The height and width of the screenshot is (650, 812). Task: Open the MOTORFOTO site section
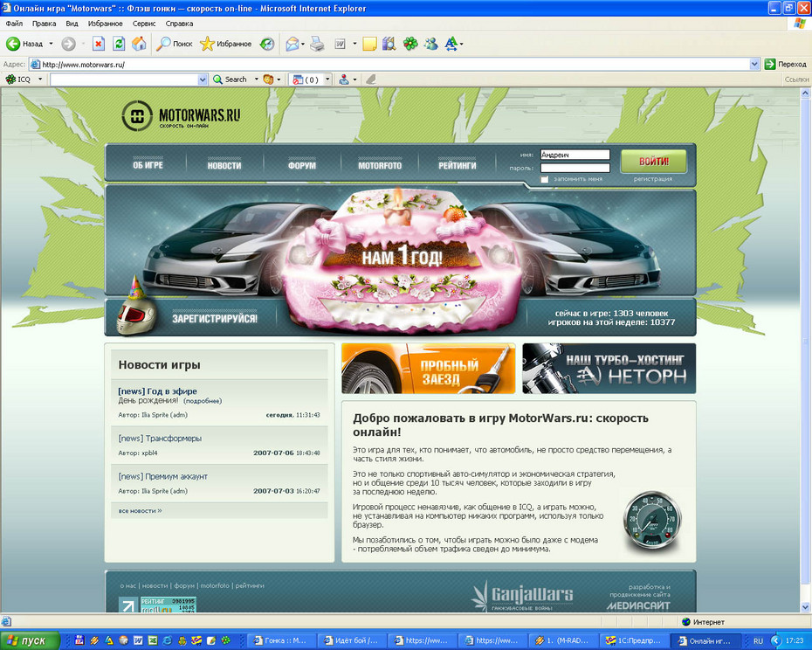click(x=380, y=165)
